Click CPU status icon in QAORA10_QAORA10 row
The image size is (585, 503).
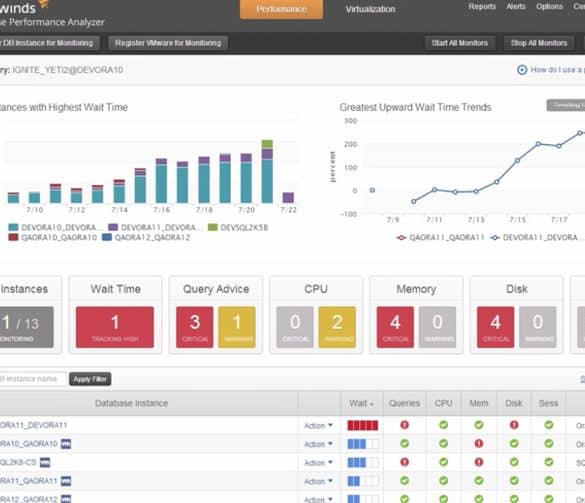(x=443, y=443)
